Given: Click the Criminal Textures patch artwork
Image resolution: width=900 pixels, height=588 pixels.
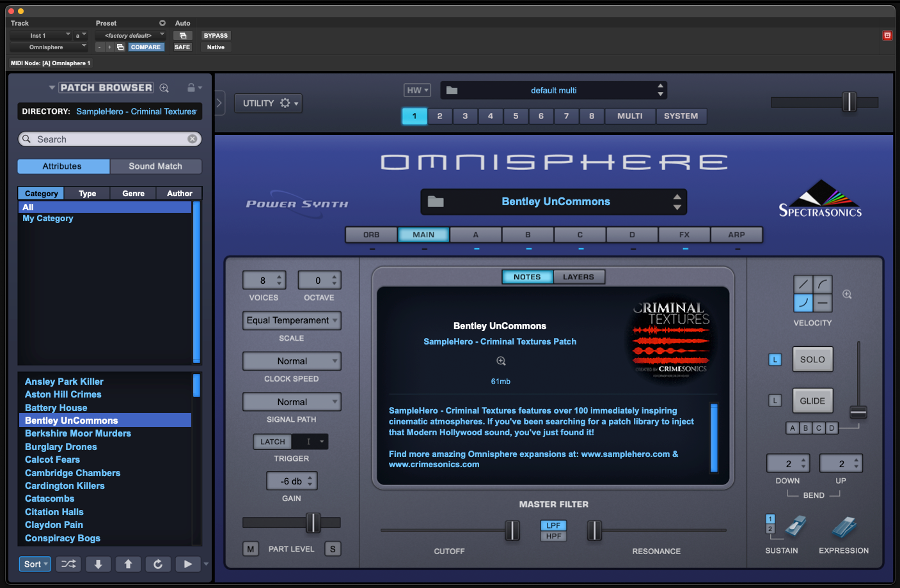Looking at the screenshot, I should [x=671, y=340].
